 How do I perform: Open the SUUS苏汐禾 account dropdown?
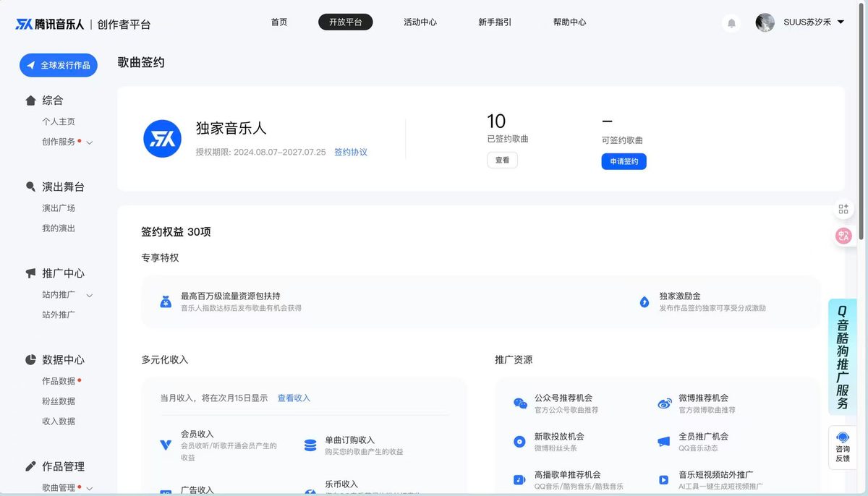(x=808, y=22)
